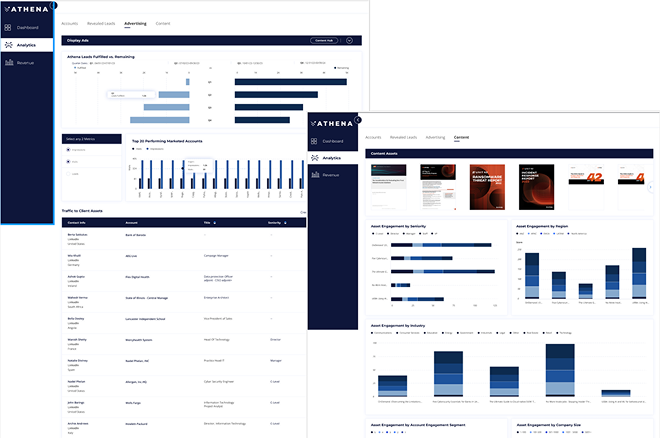Collapse right window sidebar using arrow icon

tap(358, 120)
